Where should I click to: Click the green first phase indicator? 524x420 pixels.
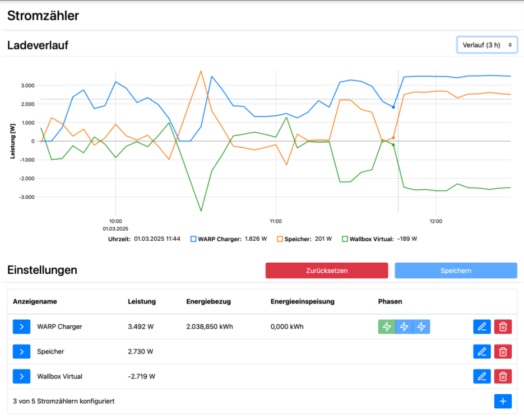coord(387,326)
